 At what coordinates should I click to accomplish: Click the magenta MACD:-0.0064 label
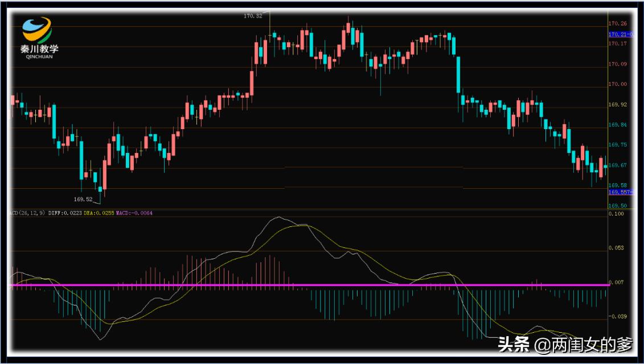tap(134, 213)
